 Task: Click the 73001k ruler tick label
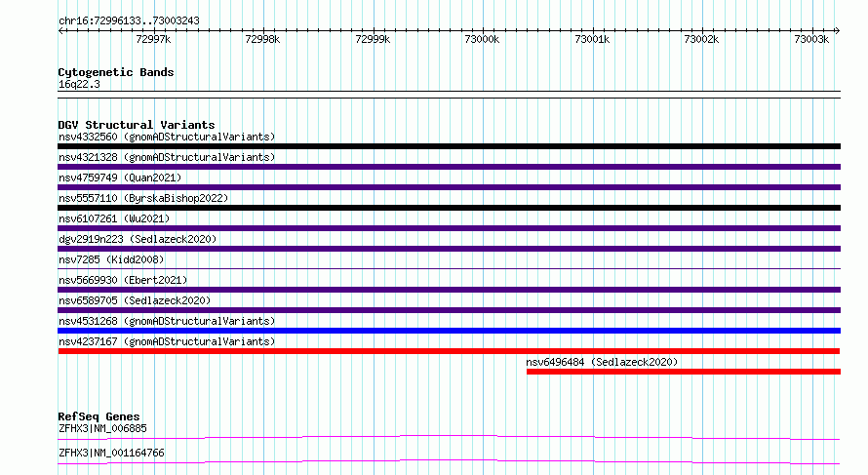coord(592,39)
